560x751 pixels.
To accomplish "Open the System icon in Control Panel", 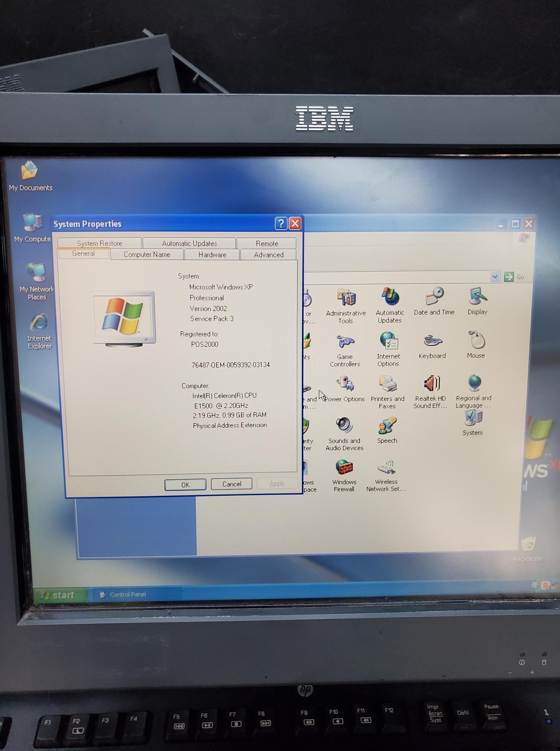I will pos(472,422).
